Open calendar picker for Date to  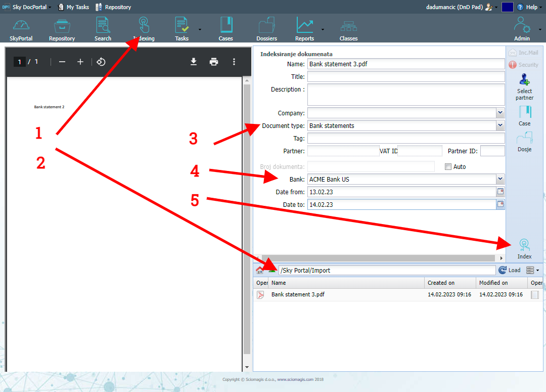point(500,204)
